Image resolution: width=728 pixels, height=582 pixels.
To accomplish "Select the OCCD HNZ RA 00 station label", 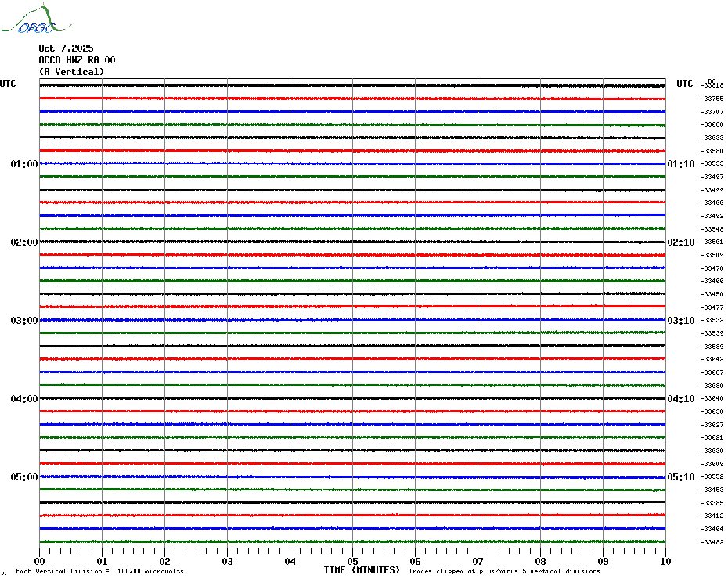I will [x=77, y=60].
